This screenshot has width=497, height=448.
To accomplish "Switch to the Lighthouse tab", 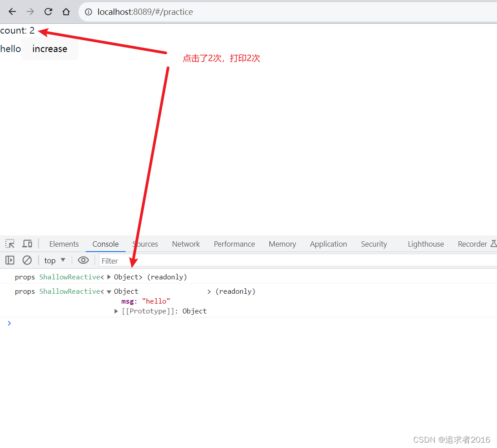I will coord(426,244).
